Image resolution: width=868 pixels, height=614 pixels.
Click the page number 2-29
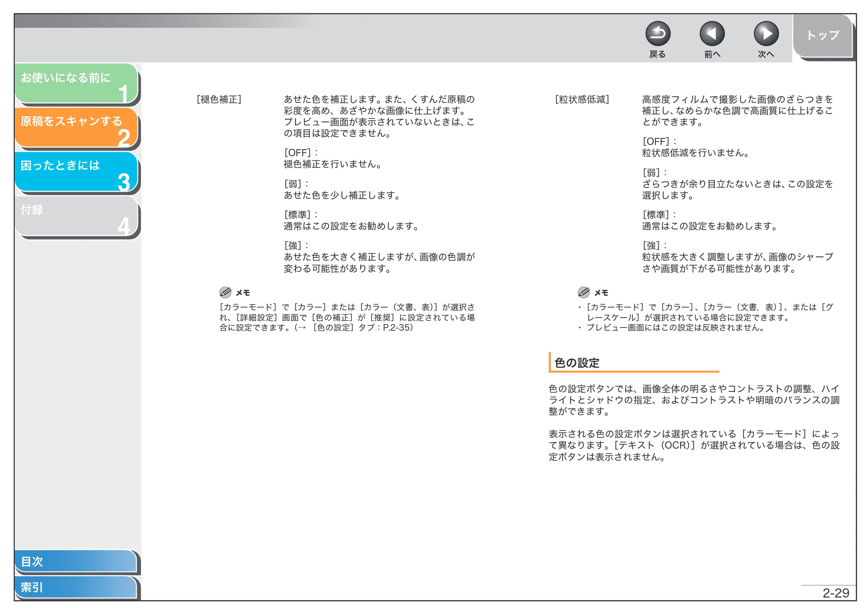(x=836, y=593)
